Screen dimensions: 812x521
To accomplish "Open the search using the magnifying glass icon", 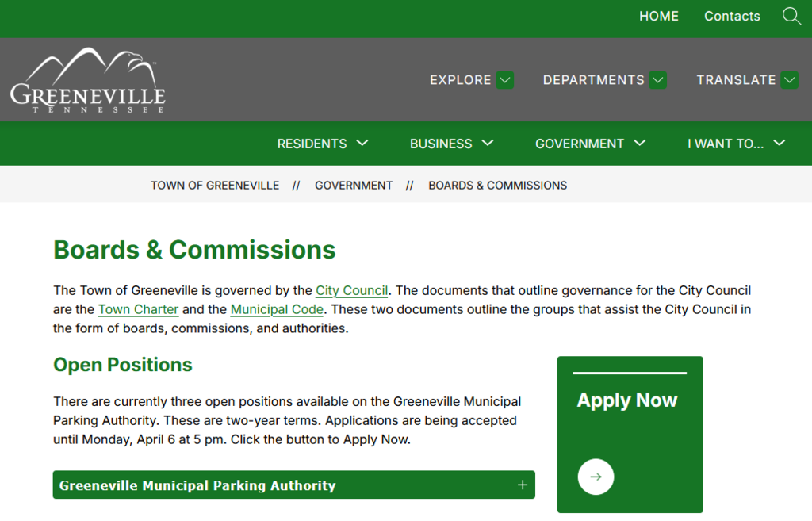I will pyautogui.click(x=791, y=16).
